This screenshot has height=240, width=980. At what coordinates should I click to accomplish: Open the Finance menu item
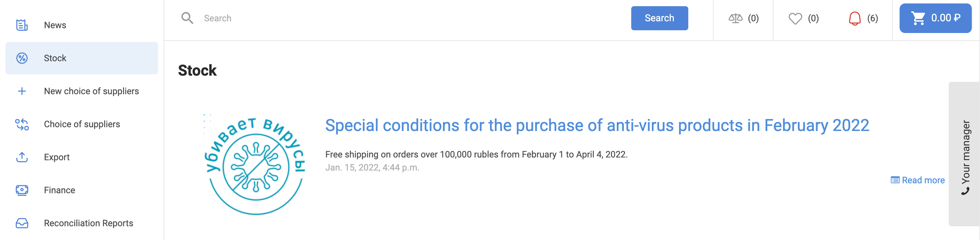point(59,190)
